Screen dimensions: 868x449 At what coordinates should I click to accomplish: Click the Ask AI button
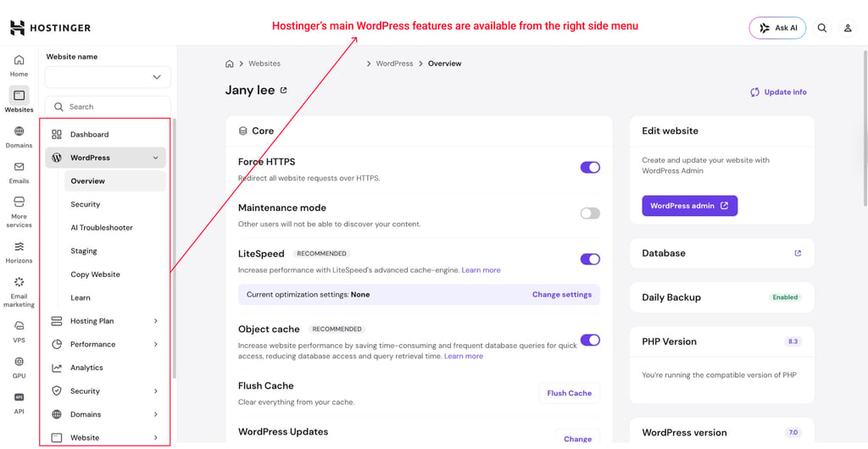click(777, 28)
